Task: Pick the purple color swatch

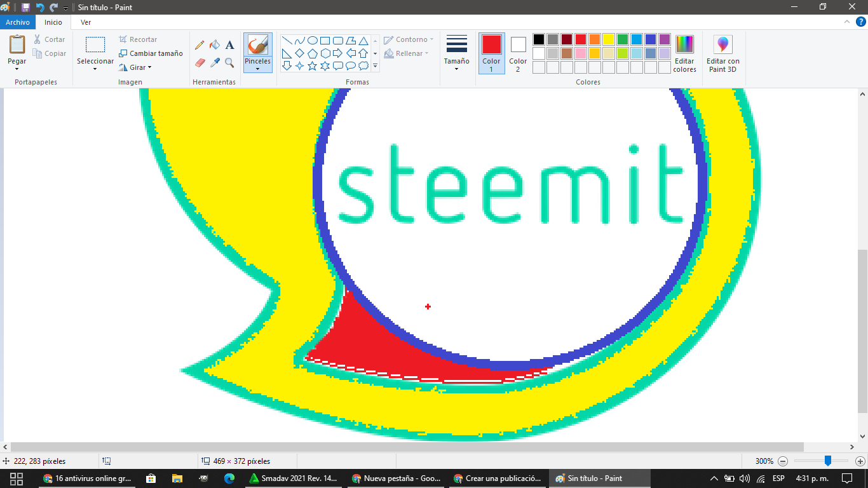Action: tap(665, 39)
